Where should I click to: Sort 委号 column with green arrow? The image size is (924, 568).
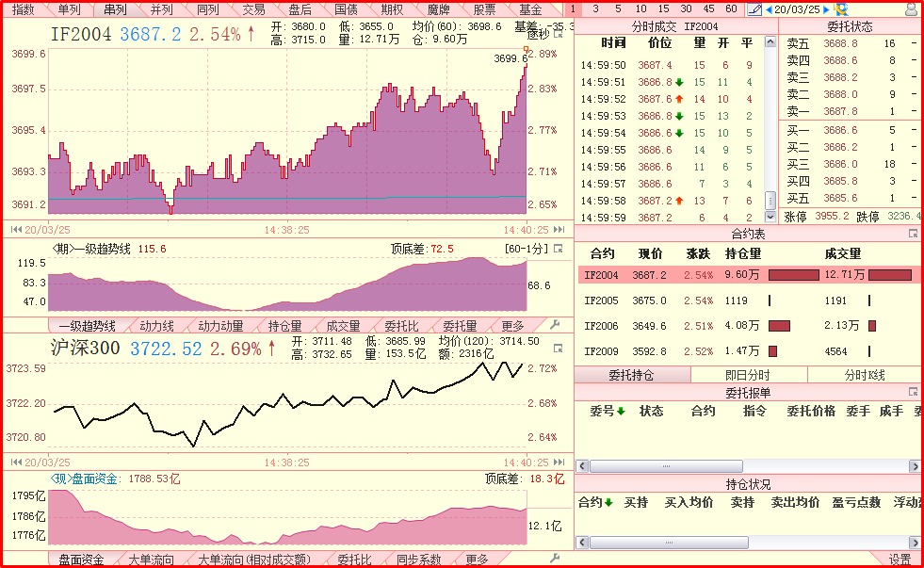608,411
